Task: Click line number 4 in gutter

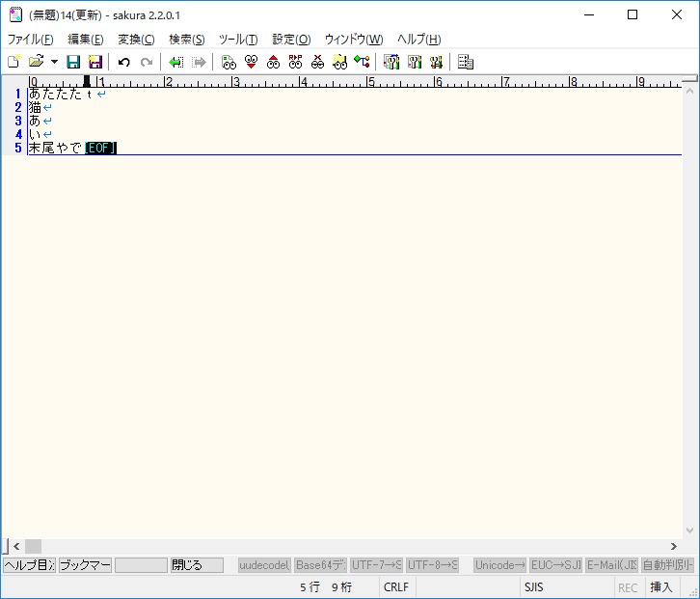Action: pyautogui.click(x=18, y=134)
